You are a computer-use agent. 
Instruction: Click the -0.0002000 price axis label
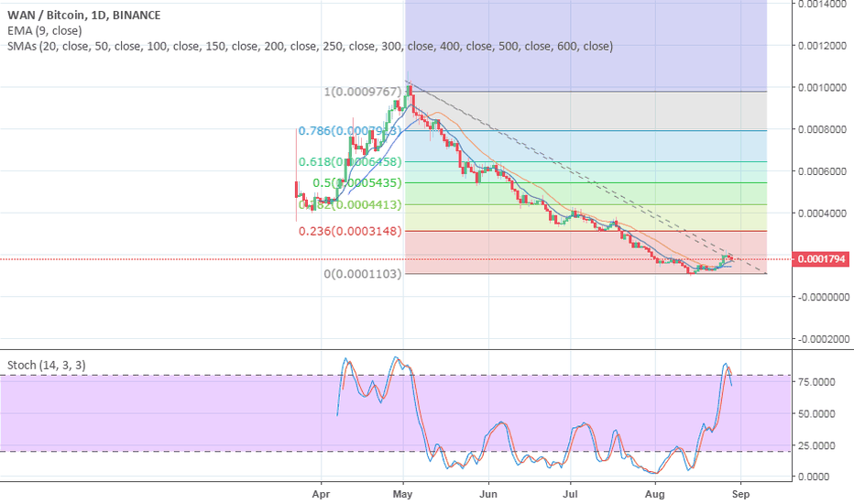[823, 339]
